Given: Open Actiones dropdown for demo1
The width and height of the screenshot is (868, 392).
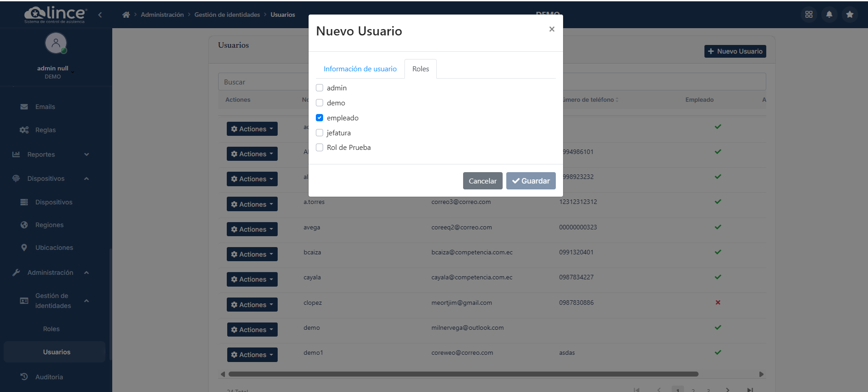Looking at the screenshot, I should [252, 354].
